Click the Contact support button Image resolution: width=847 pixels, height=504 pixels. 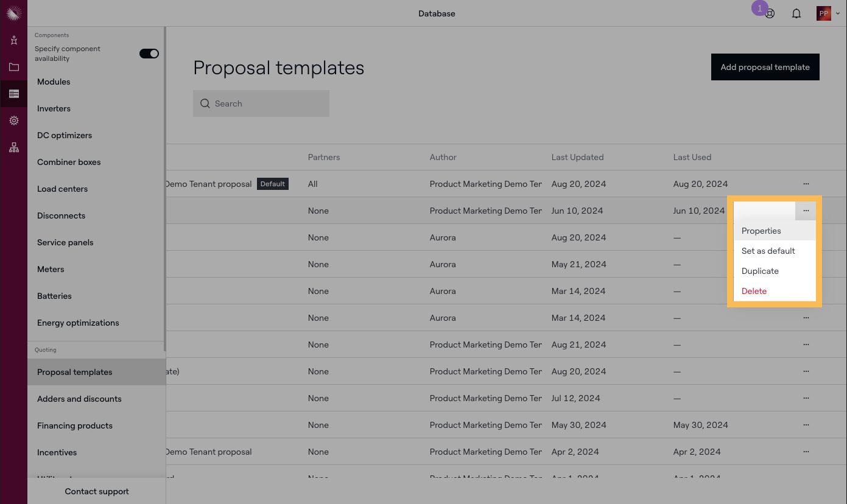coord(97,491)
